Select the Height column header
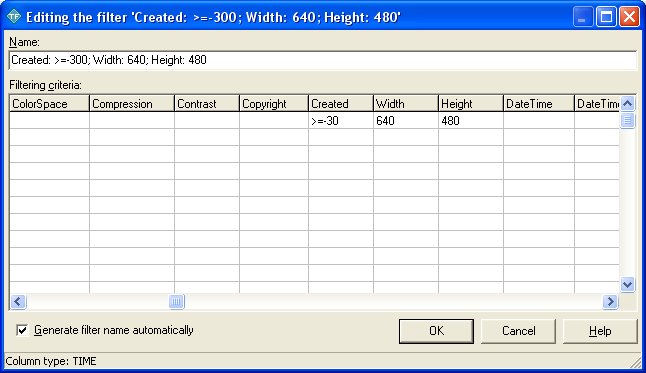This screenshot has width=646, height=373. pos(471,103)
